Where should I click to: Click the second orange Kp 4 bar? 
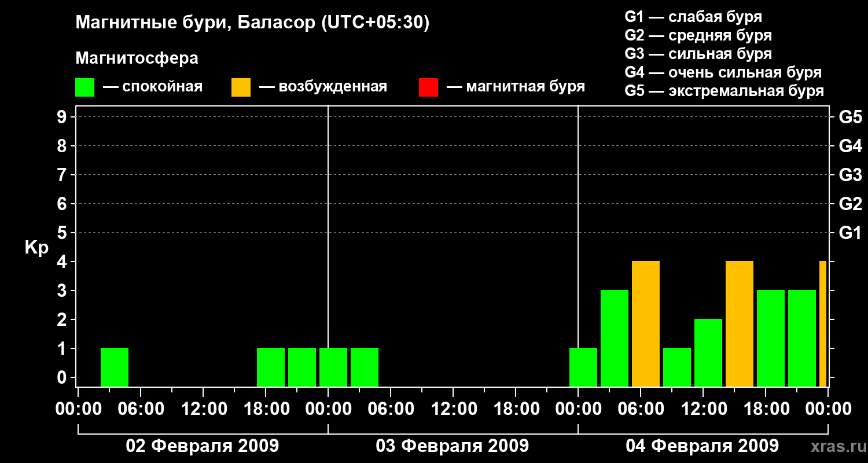coord(740,324)
